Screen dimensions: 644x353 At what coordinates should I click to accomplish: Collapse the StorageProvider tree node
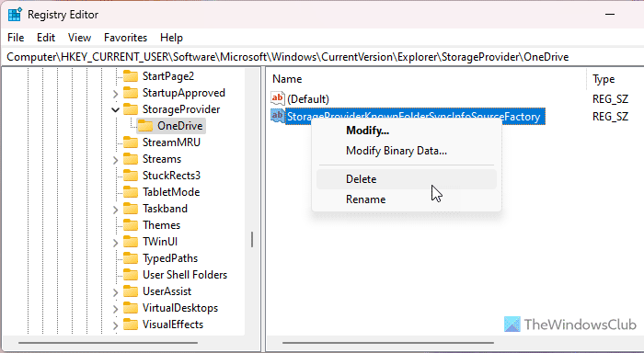pyautogui.click(x=115, y=109)
